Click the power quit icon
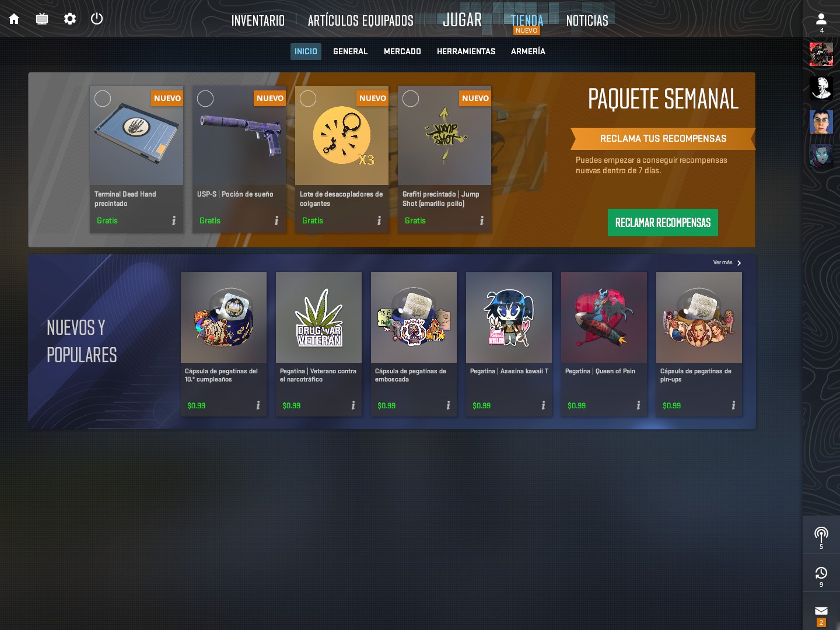Screen dimensions: 840x630 [x=97, y=19]
